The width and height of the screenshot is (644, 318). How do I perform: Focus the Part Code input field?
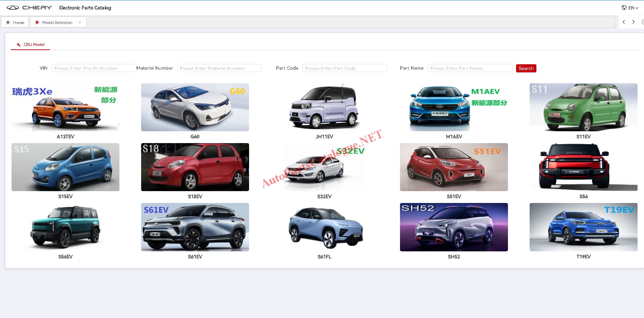(345, 68)
